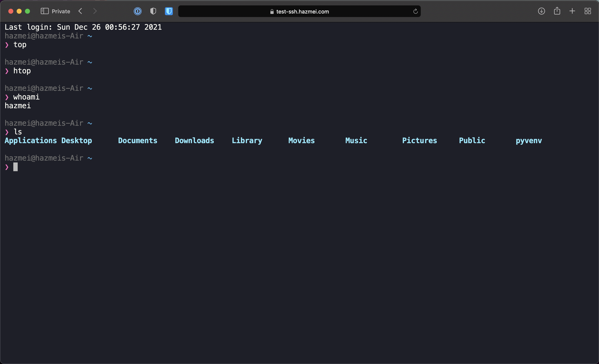Reload the page with refresh icon

click(416, 11)
